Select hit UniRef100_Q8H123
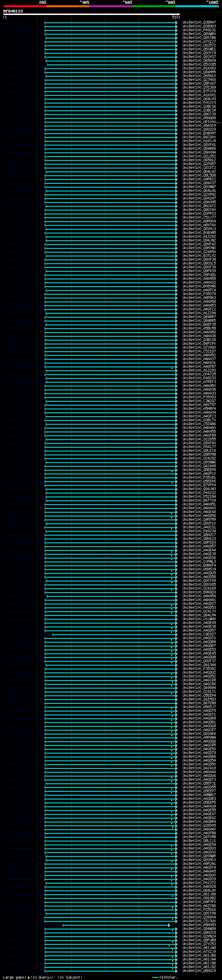The height and width of the screenshot is (980, 222). pos(199,539)
